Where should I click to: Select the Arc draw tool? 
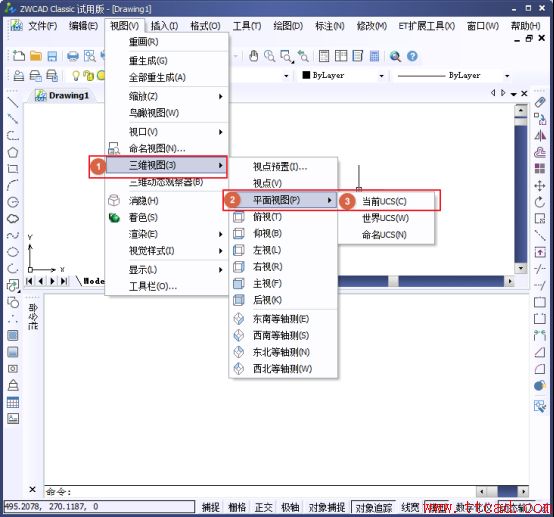click(13, 185)
